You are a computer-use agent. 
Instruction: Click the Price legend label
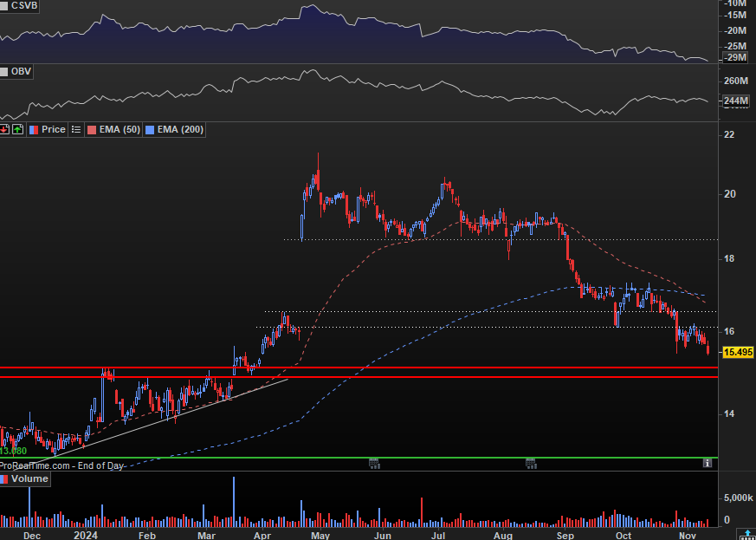[53, 129]
